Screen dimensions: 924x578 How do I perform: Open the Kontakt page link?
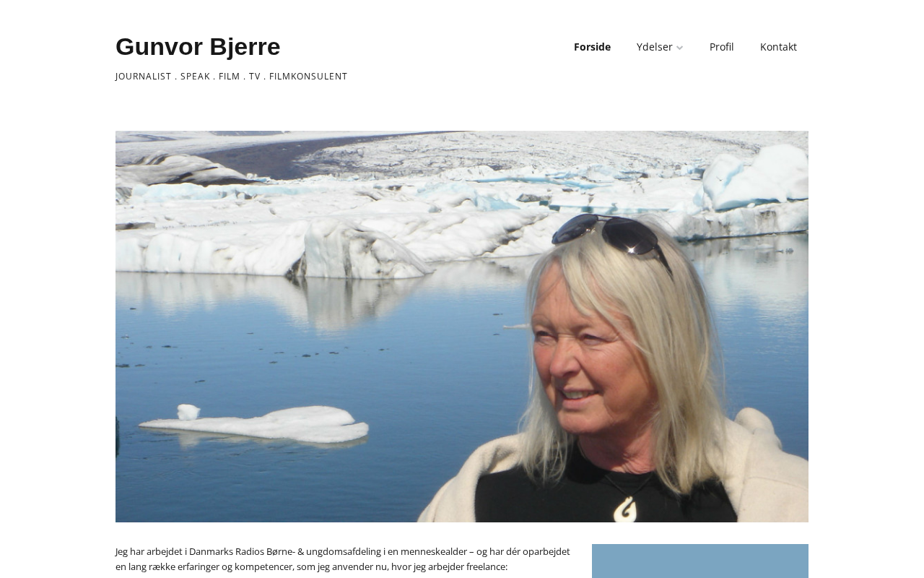778,47
